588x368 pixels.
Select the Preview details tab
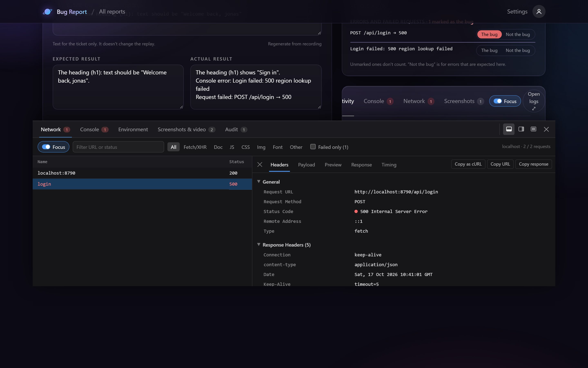[333, 165]
